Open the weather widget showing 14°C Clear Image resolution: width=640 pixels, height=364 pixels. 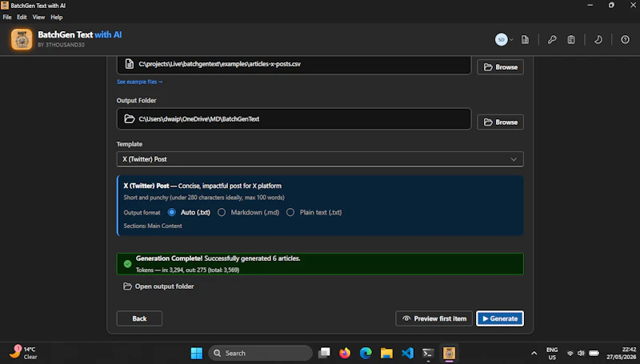[x=24, y=353]
